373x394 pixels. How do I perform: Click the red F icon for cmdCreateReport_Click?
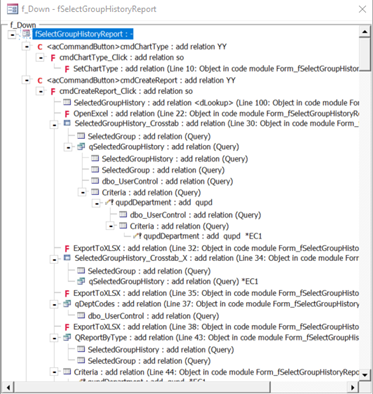pos(53,92)
